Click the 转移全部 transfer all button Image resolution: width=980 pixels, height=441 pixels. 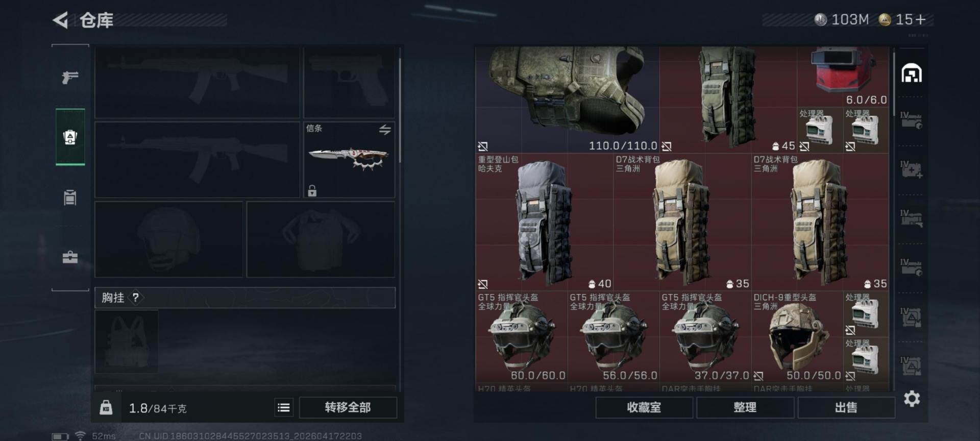(348, 407)
